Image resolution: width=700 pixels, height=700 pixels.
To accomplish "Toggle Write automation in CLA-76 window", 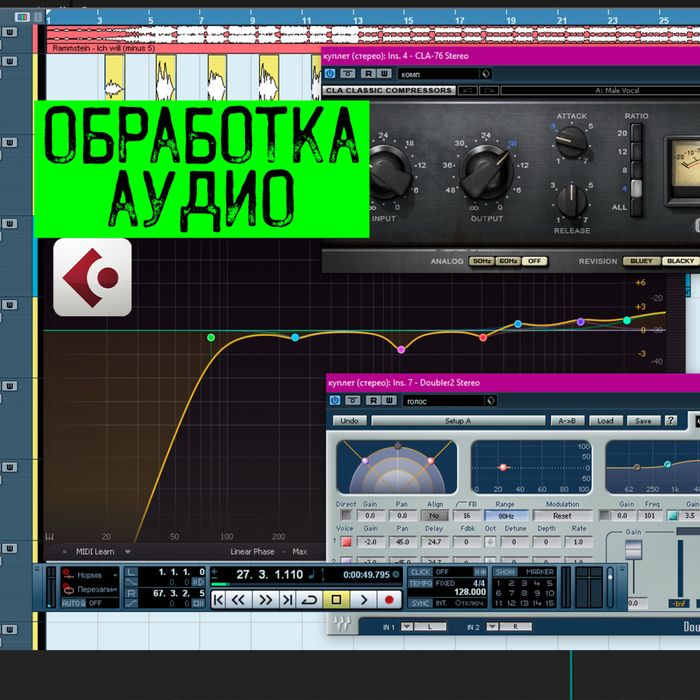I will coord(385,74).
